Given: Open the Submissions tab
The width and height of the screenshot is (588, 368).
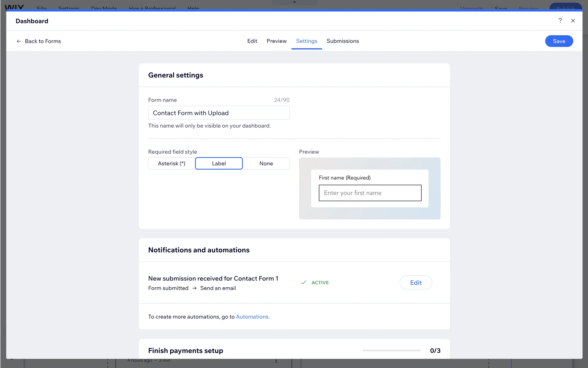Looking at the screenshot, I should (342, 41).
